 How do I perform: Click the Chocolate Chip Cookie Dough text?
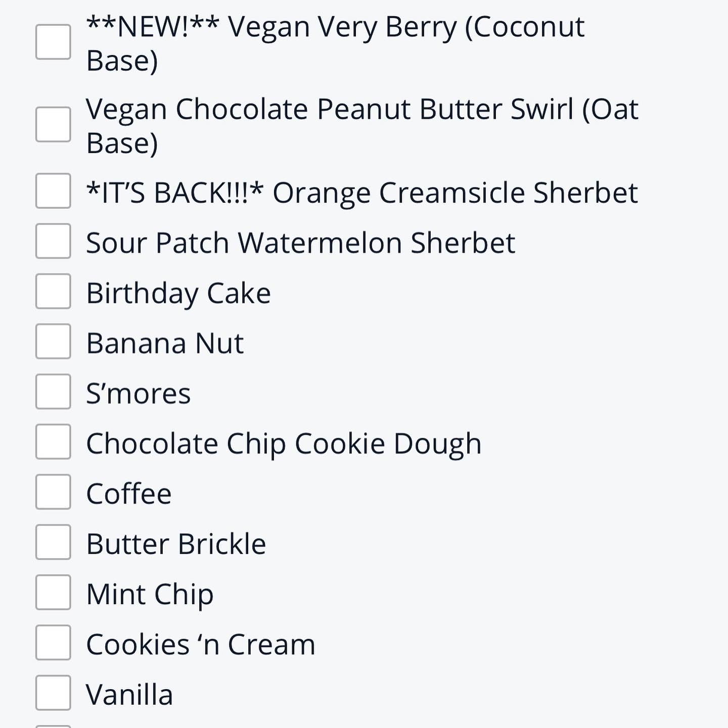tap(283, 444)
